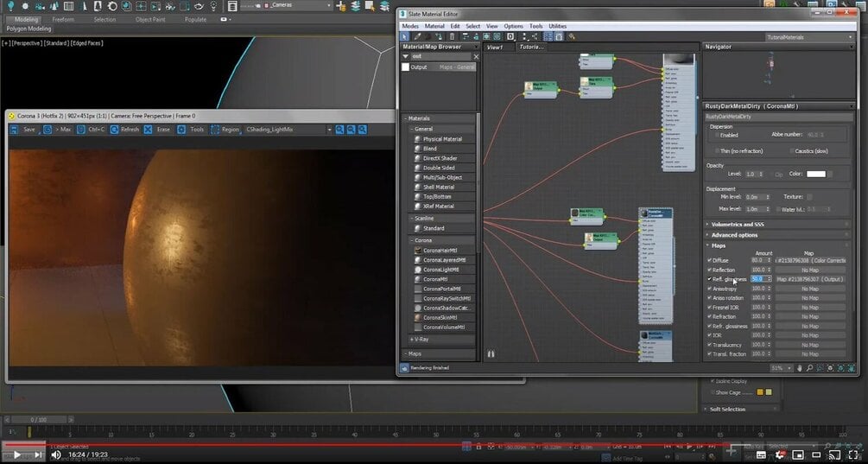
Task: Click the binoculars search icon in View1
Action: pos(491,353)
